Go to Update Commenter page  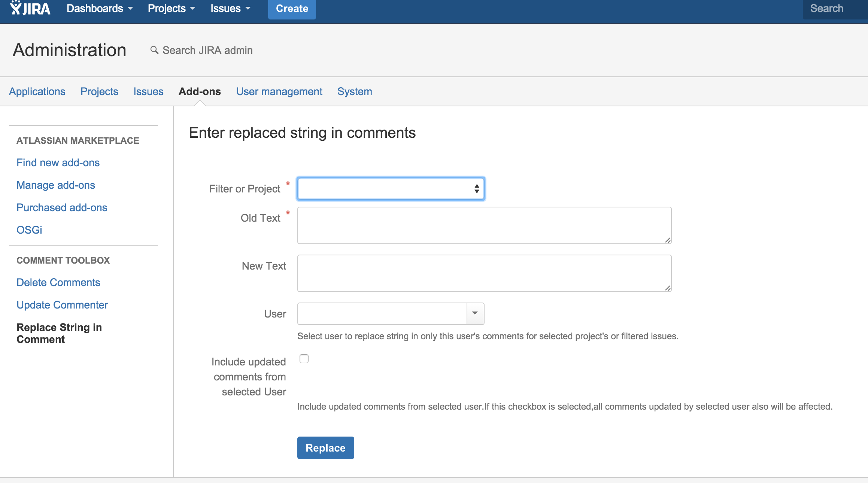(x=62, y=305)
